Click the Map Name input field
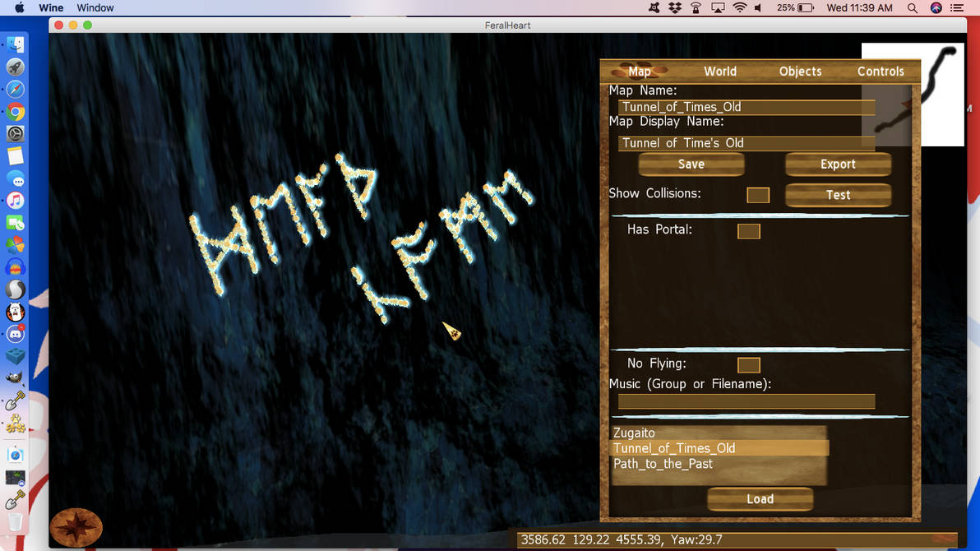The image size is (980, 551). pyautogui.click(x=747, y=107)
